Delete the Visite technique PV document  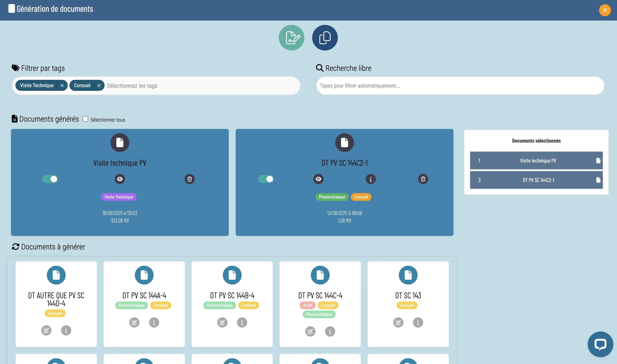tap(189, 179)
